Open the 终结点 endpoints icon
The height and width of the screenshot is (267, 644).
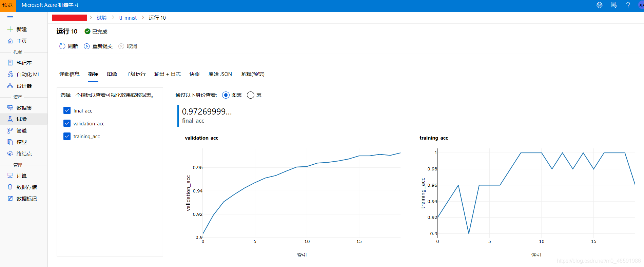10,153
